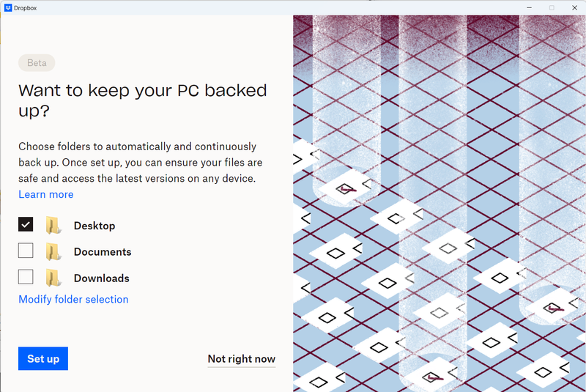Maximize the Dropbox window
This screenshot has width=586, height=392.
(x=552, y=7)
